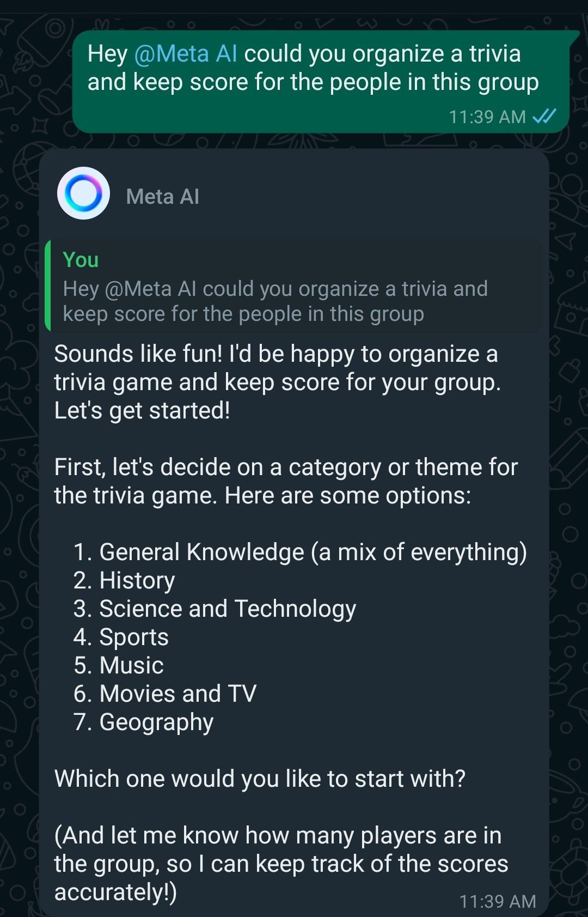Tap the "Sports" list option
The width and height of the screenshot is (588, 917).
point(133,637)
